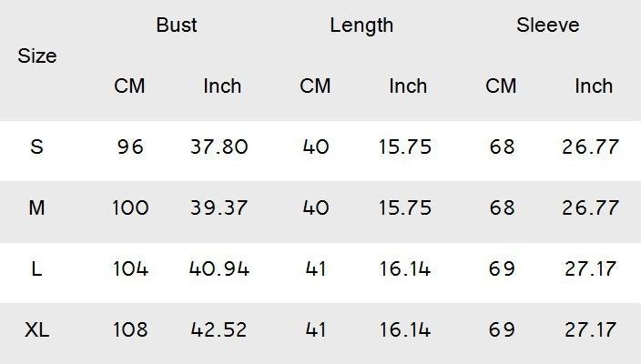This screenshot has width=641, height=364.
Task: Click the size S row label
Action: (36, 147)
